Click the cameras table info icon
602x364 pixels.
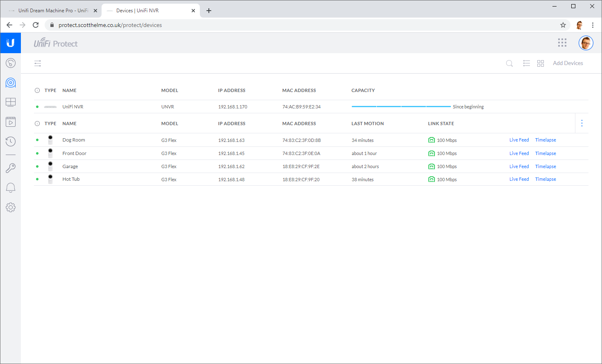(x=37, y=124)
